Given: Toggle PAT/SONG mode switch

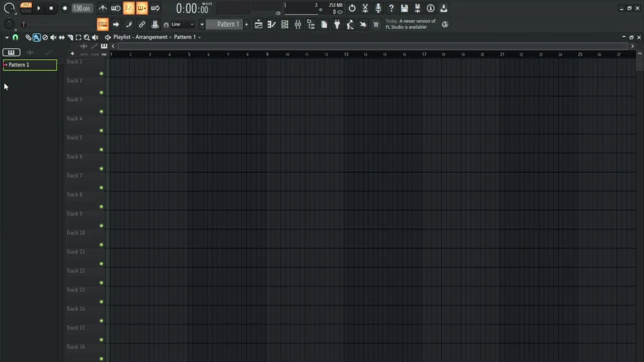Looking at the screenshot, I should [26, 8].
